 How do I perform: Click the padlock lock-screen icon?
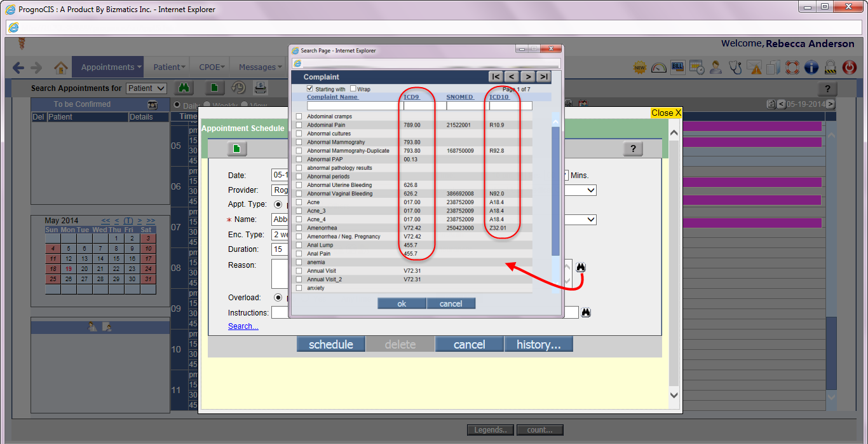click(x=830, y=67)
